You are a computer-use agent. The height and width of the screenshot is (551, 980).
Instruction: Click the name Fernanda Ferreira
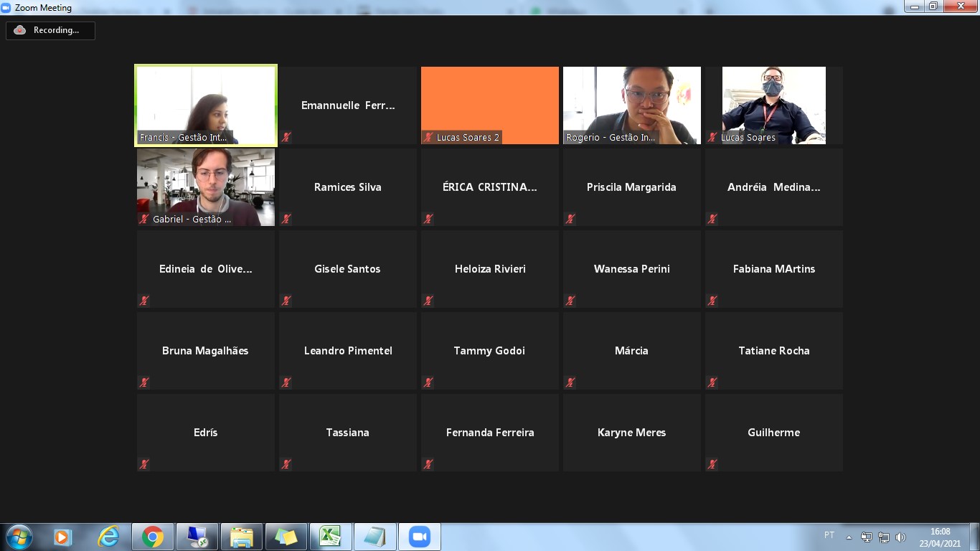pos(490,433)
